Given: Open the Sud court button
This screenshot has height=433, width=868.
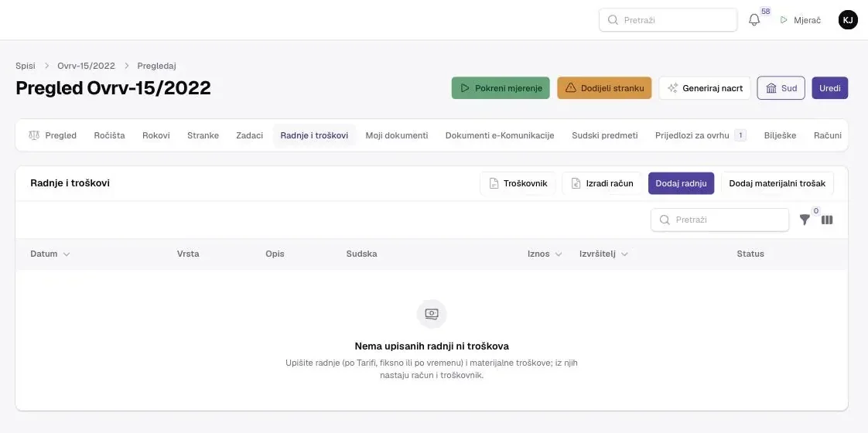Looking at the screenshot, I should (x=781, y=88).
